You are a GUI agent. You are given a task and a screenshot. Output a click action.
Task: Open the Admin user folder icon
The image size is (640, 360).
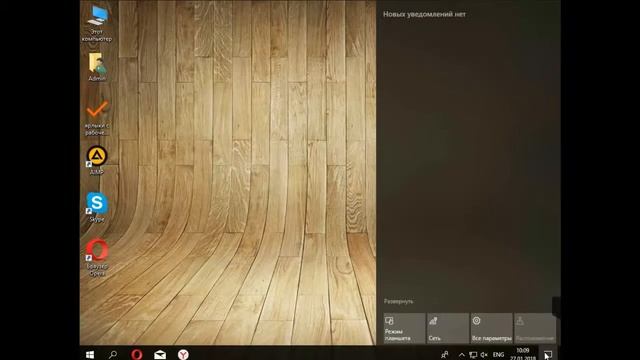point(97,67)
